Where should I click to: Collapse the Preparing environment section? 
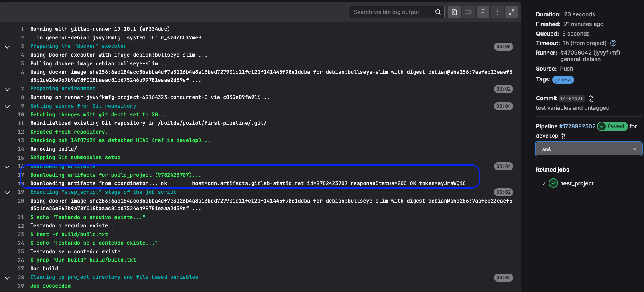[7, 89]
